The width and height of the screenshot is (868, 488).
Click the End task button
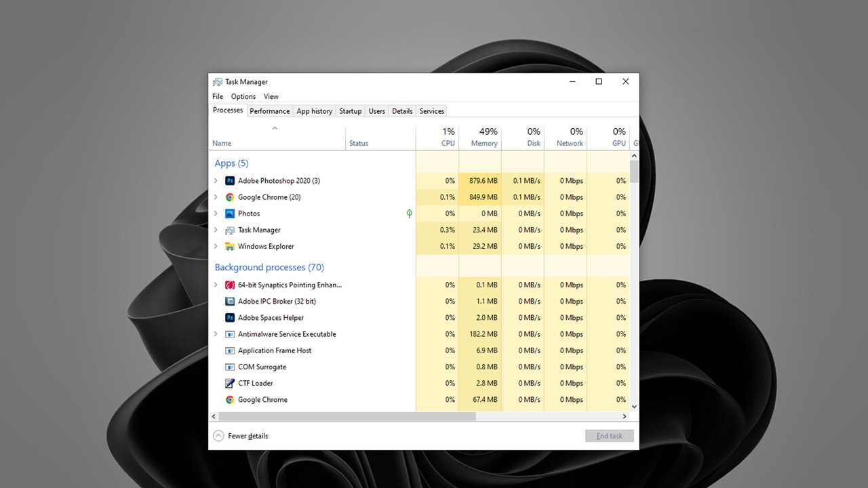(610, 436)
